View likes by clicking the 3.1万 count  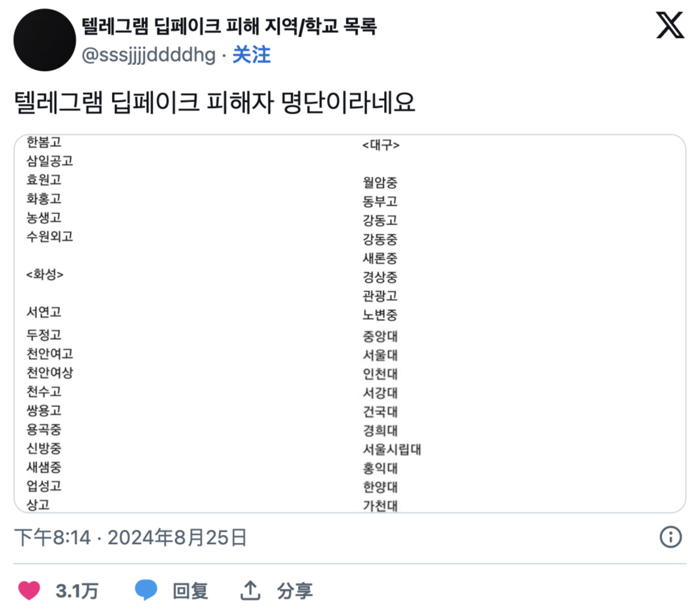click(77, 590)
